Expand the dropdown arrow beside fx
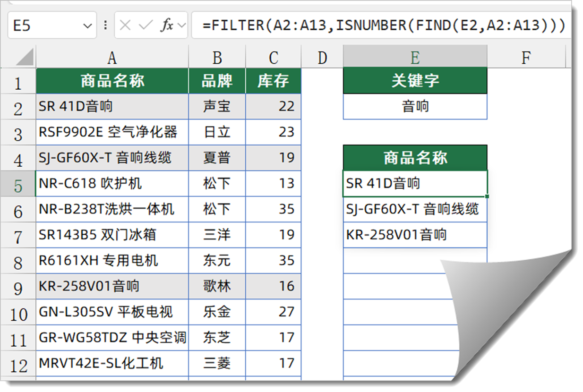The image size is (583, 392). [x=181, y=26]
